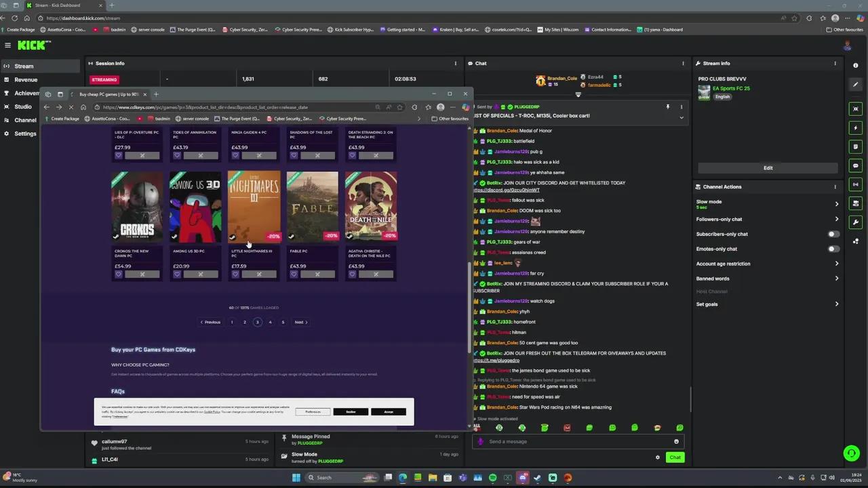Open the Copilot icon in cdkeys browser
This screenshot has width=868, height=488.
465,107
